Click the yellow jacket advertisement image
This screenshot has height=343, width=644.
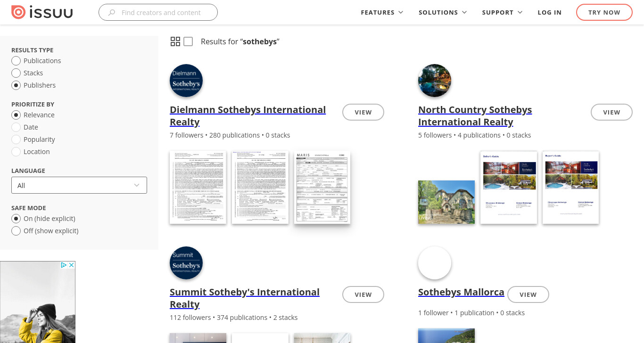tap(38, 302)
